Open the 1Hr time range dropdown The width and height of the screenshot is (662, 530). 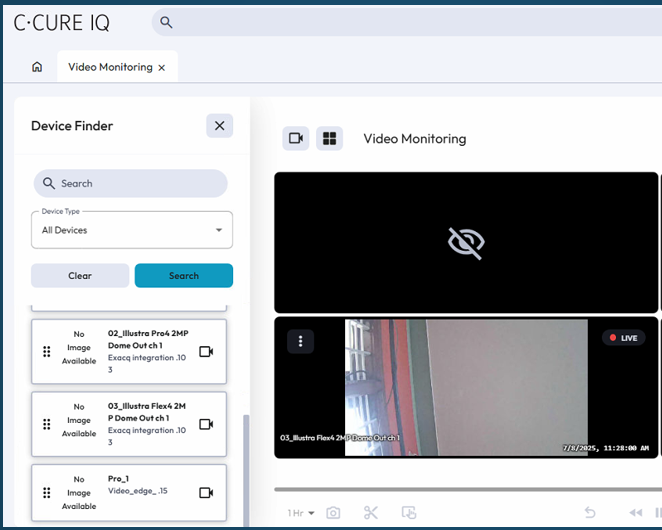pos(300,513)
